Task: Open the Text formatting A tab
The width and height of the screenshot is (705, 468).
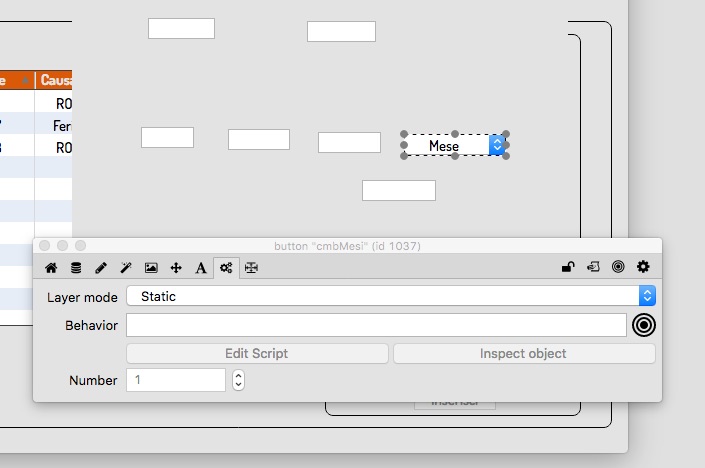Action: pyautogui.click(x=201, y=268)
